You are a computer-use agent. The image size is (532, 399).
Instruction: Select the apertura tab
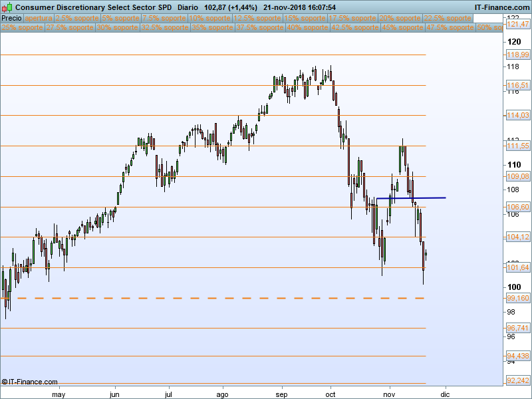39,19
